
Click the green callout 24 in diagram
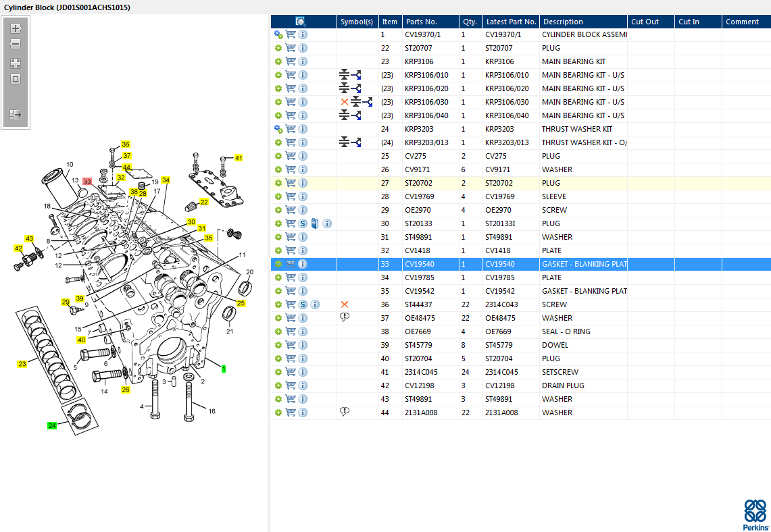coord(52,425)
